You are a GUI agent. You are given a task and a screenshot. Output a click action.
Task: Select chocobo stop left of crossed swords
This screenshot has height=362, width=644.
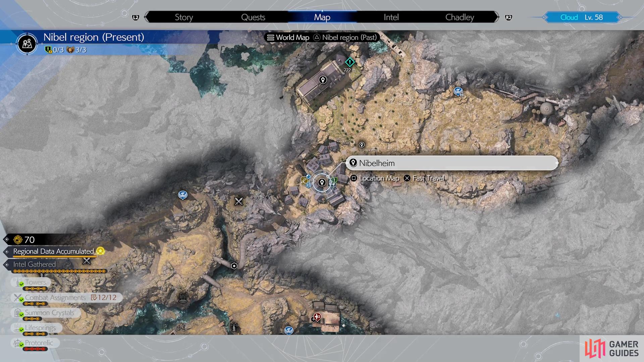click(182, 195)
